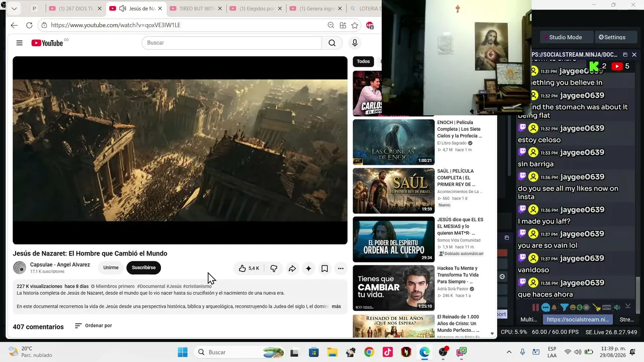Mute the tab playing Jesús de Nazaret audio
Viewport: 644px width, 362px height.
(x=122, y=9)
